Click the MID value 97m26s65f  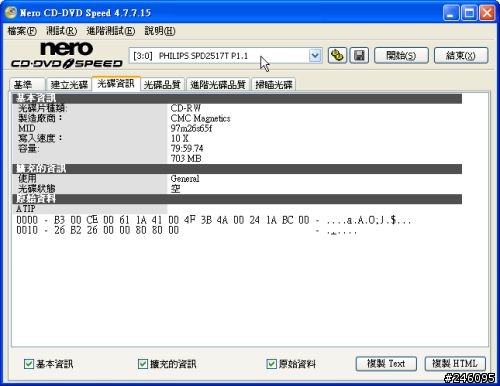click(191, 128)
